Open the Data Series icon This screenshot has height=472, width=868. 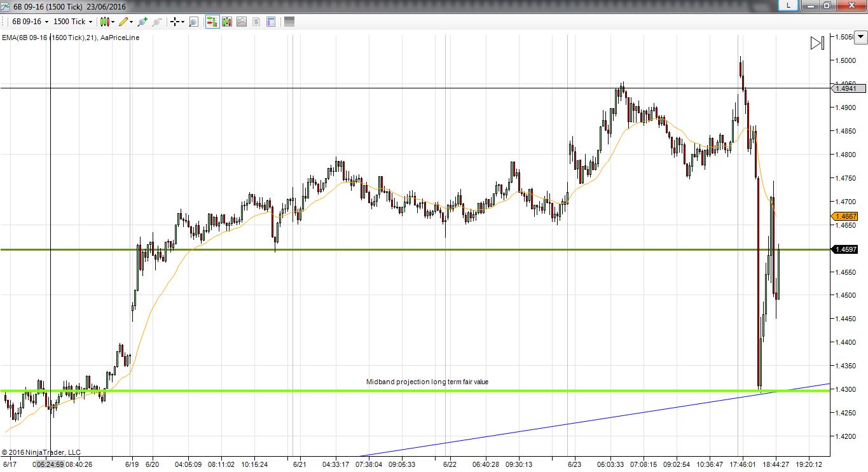(227, 22)
